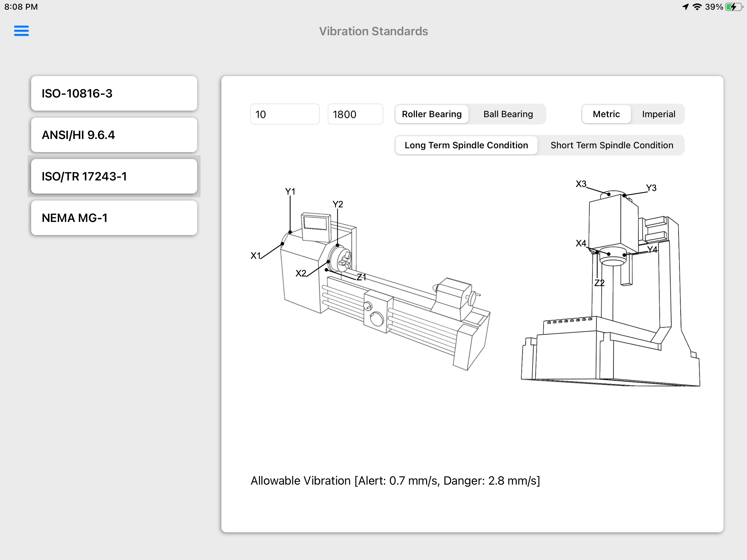The image size is (747, 560).
Task: Tap the battery charging icon
Action: [x=733, y=7]
